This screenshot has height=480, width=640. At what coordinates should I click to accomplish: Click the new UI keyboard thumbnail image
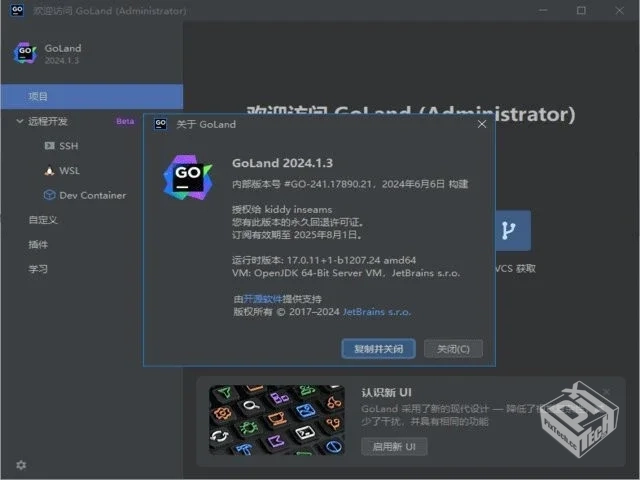[x=277, y=420]
